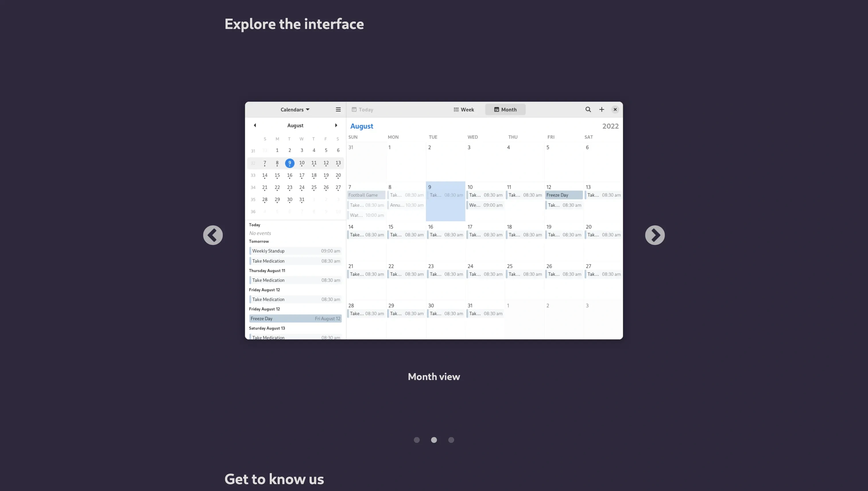
Task: Click the search icon in toolbar
Action: (588, 110)
